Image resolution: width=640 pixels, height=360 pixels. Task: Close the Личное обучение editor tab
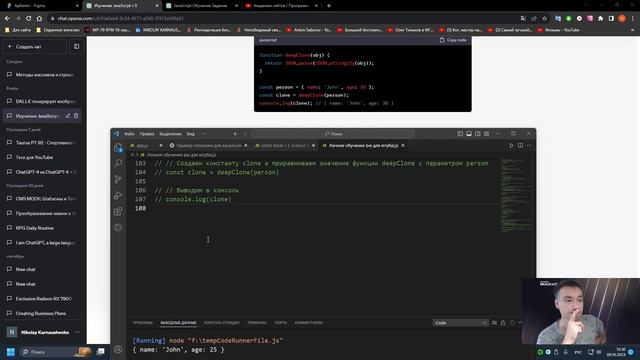[403, 145]
